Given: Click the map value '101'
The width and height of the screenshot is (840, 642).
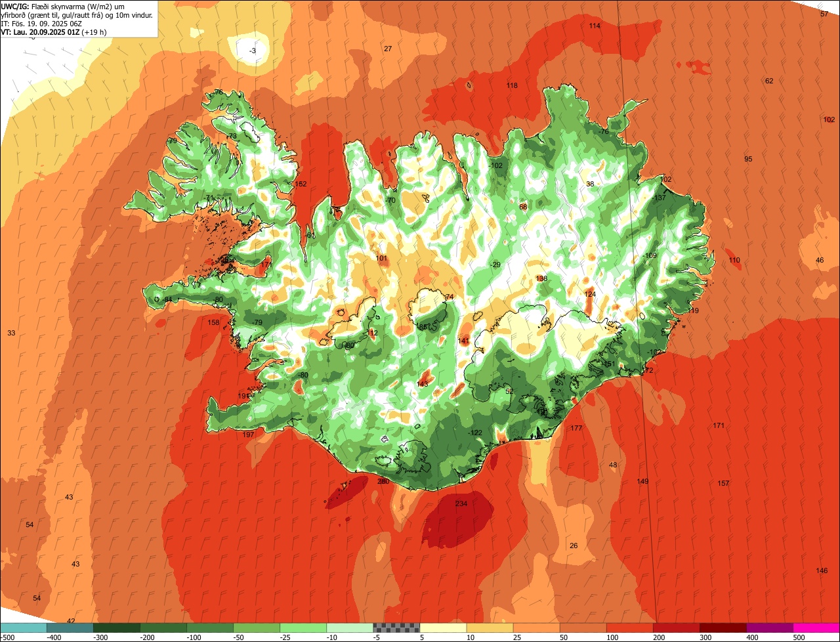Looking at the screenshot, I should click(382, 258).
